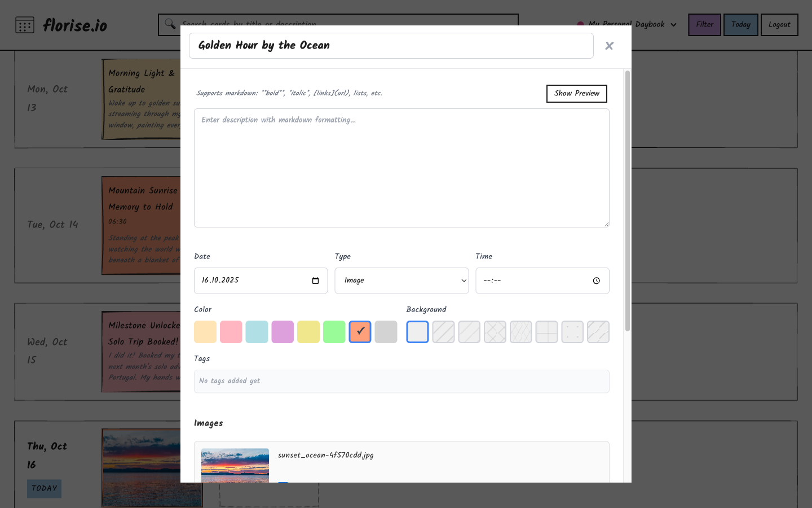
Task: Open the Type dropdown showing Image
Action: pyautogui.click(x=401, y=281)
